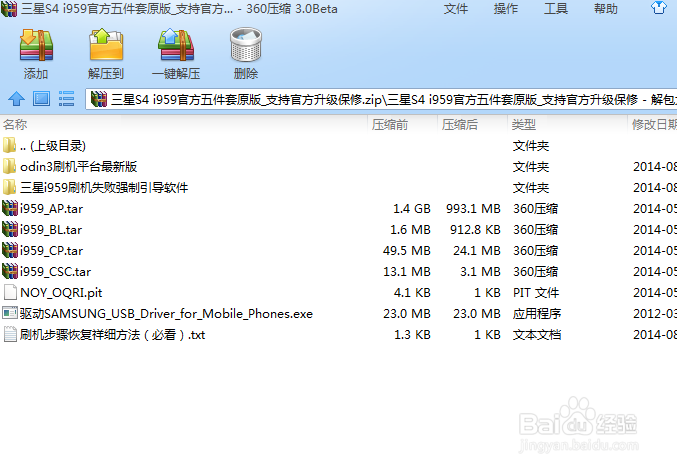The width and height of the screenshot is (677, 469).
Task: Sort by 修改日期 column header
Action: (x=654, y=125)
